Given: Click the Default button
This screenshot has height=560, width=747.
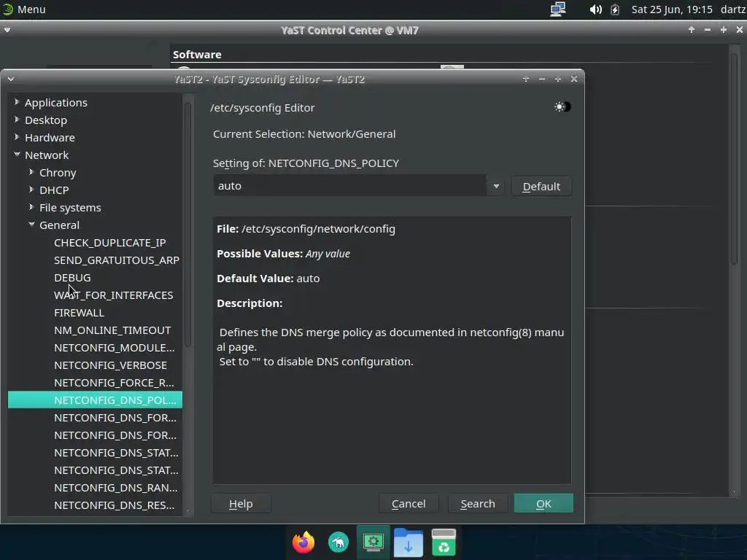Looking at the screenshot, I should 541,186.
